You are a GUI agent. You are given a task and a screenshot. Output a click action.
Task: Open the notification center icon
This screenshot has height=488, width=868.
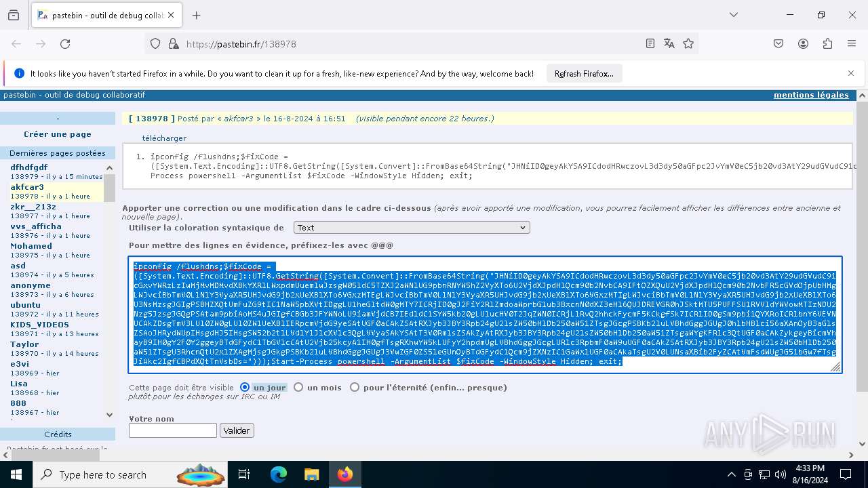846,474
